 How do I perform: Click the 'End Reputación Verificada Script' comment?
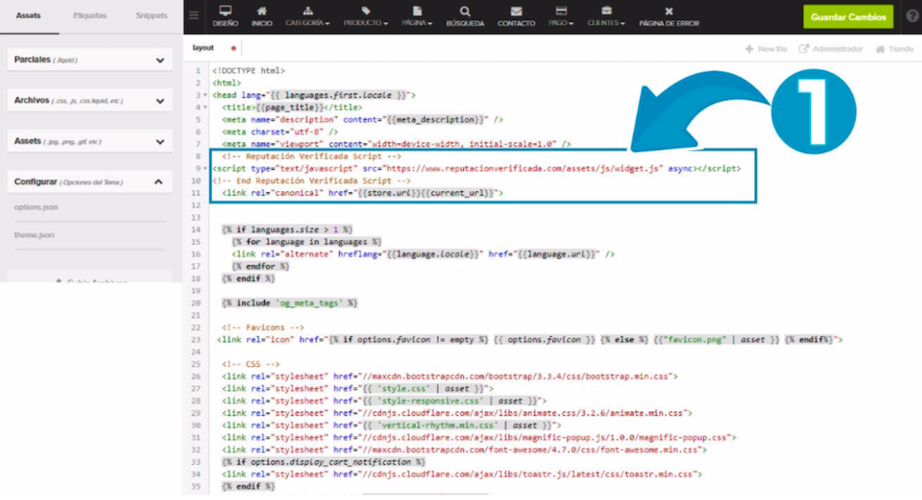click(312, 181)
